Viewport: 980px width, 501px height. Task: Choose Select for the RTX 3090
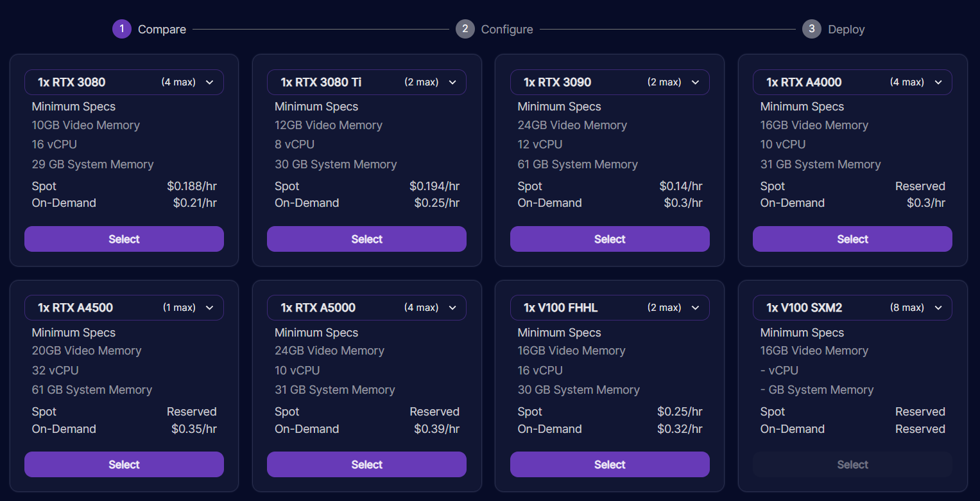tap(610, 239)
